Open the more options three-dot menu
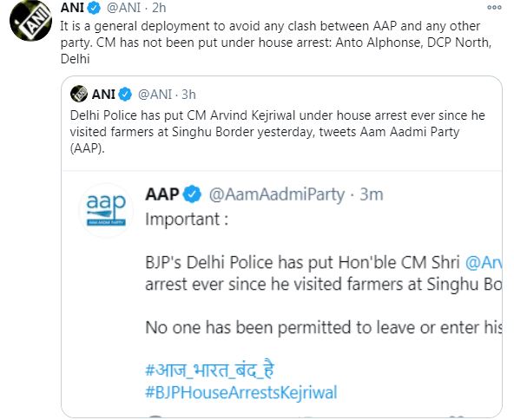The width and height of the screenshot is (514, 420). pyautogui.click(x=494, y=8)
